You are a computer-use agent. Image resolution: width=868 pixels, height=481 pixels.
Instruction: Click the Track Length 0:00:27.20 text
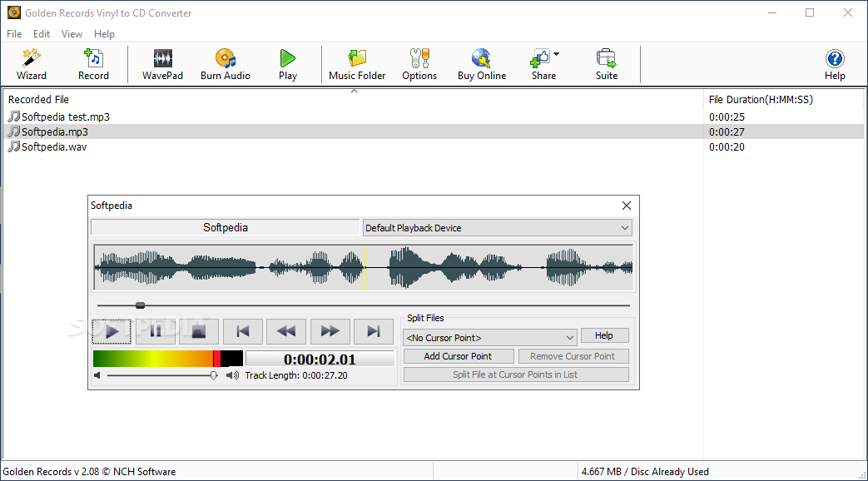pos(296,375)
